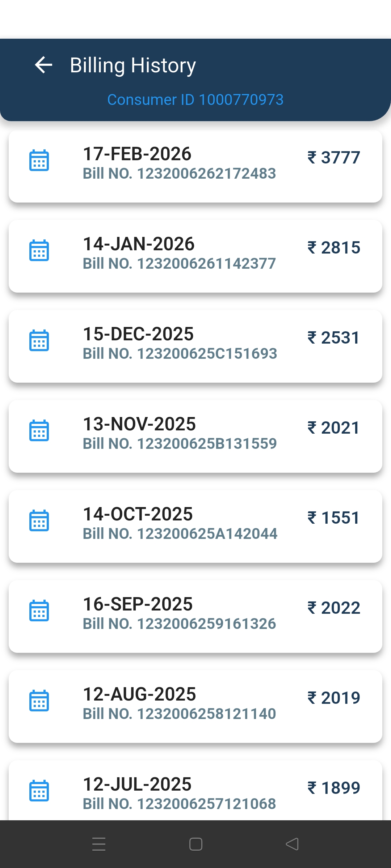Click calendar icon for 16-SEP-2025 bill
The height and width of the screenshot is (868, 391).
tap(39, 610)
